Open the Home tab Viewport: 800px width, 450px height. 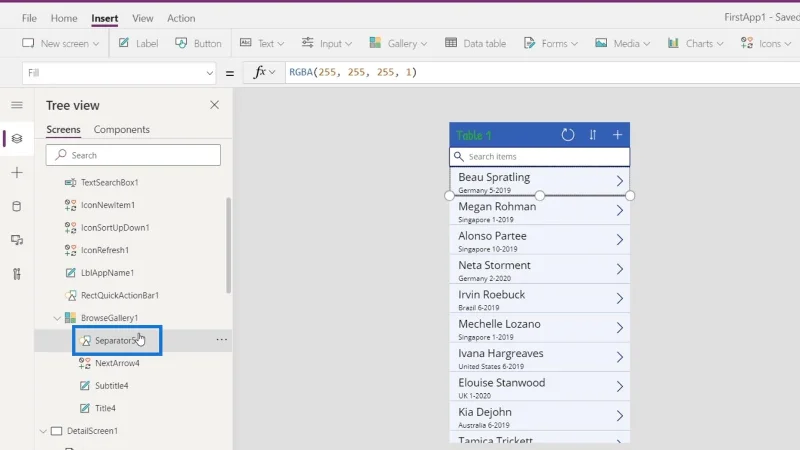pos(64,18)
